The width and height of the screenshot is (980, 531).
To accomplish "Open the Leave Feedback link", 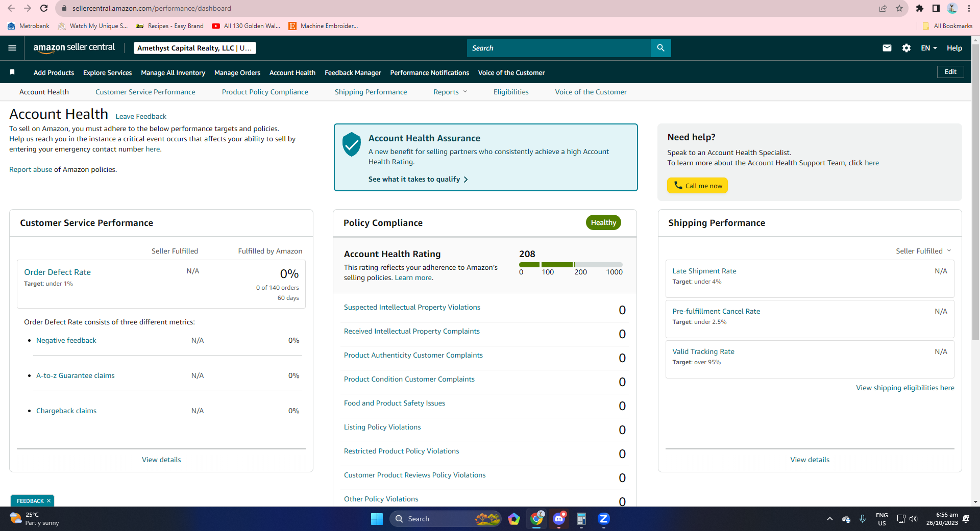I will coord(141,116).
